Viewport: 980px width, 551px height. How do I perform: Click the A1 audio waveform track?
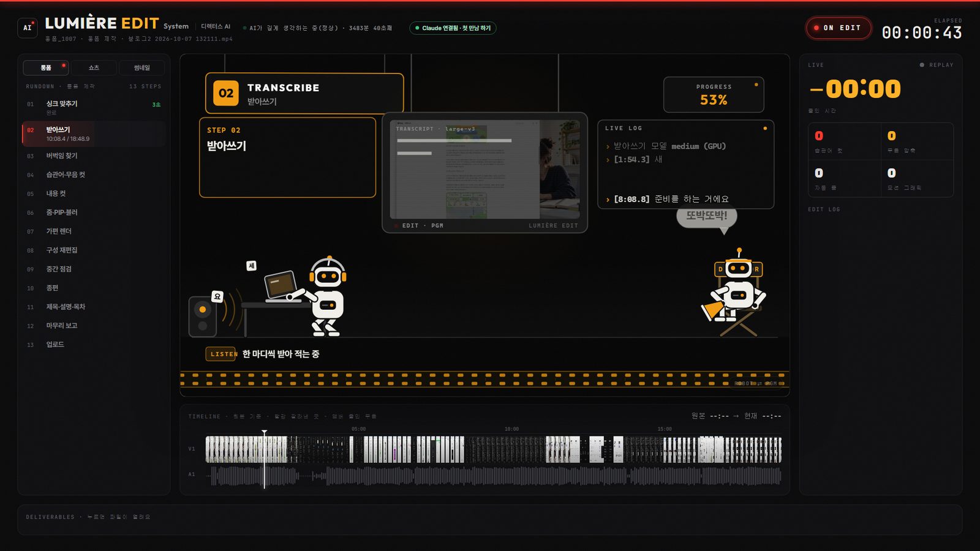[494, 476]
